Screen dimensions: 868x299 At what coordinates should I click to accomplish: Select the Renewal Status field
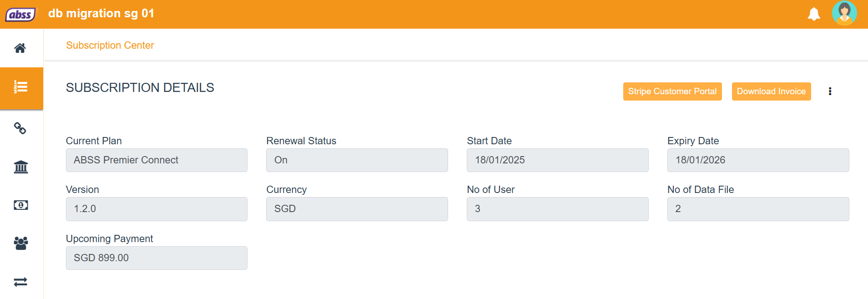(357, 160)
